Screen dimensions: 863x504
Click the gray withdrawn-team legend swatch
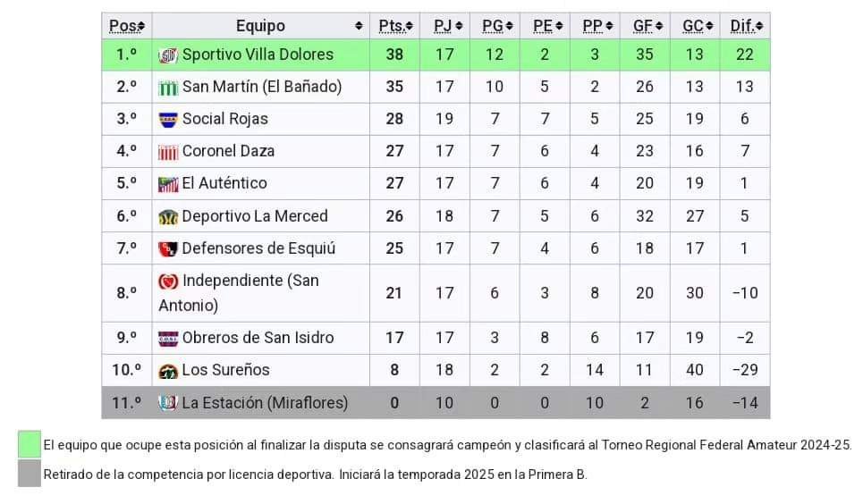(30, 474)
